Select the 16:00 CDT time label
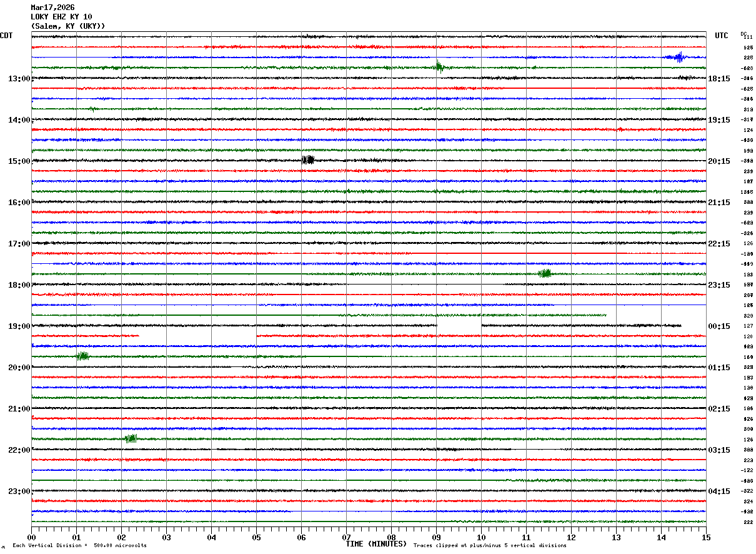This screenshot has height=554, width=756. click(19, 203)
